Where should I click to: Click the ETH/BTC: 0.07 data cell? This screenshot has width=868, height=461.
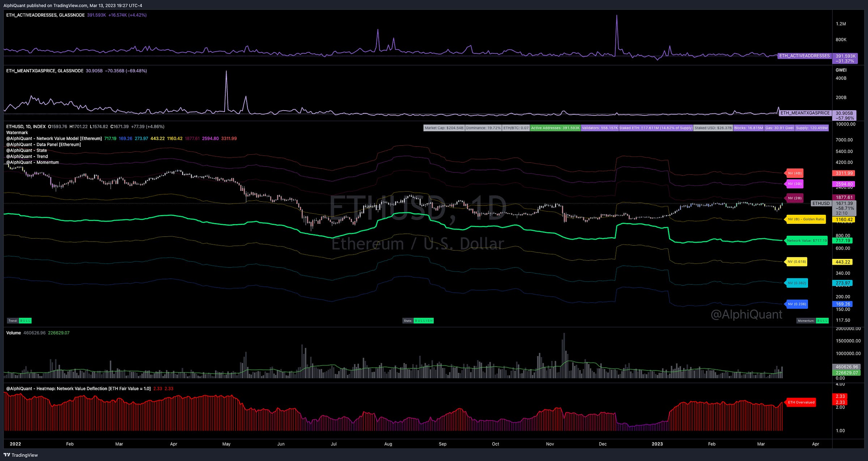[516, 128]
